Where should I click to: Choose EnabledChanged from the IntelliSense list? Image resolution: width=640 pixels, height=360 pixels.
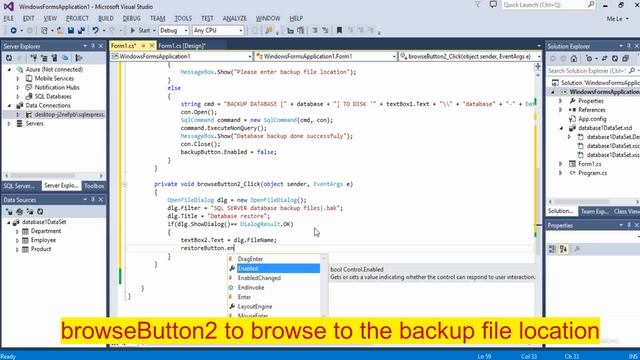coord(274,278)
